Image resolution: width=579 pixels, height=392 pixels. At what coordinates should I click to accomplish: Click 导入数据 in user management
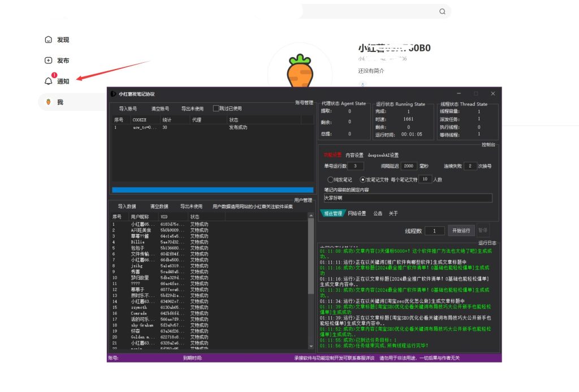(x=127, y=206)
